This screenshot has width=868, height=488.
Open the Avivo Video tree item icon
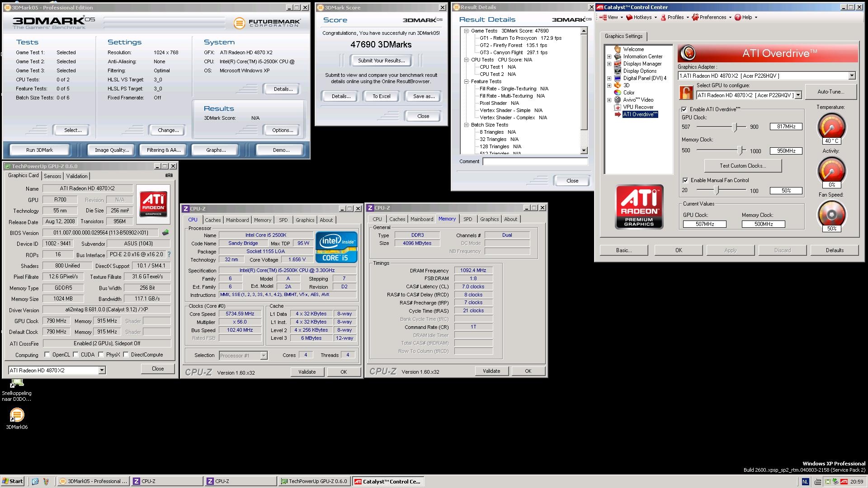click(x=618, y=100)
